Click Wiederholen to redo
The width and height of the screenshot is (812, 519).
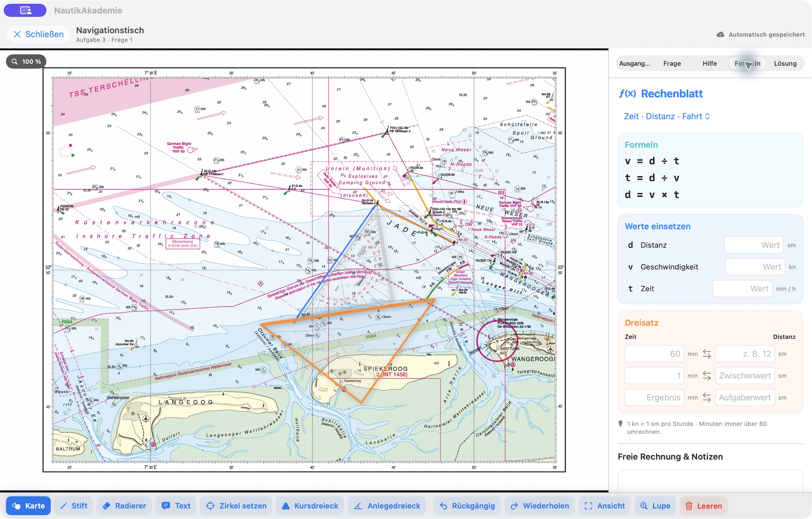pos(540,505)
